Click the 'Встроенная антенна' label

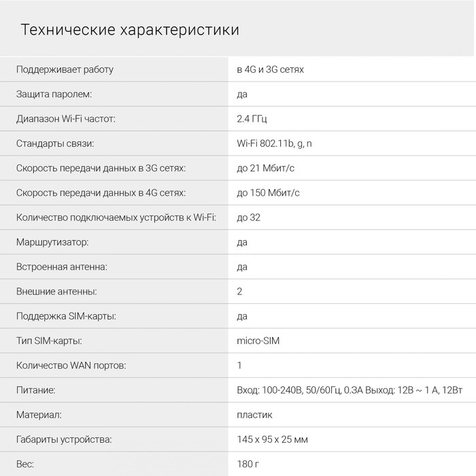[x=62, y=267]
